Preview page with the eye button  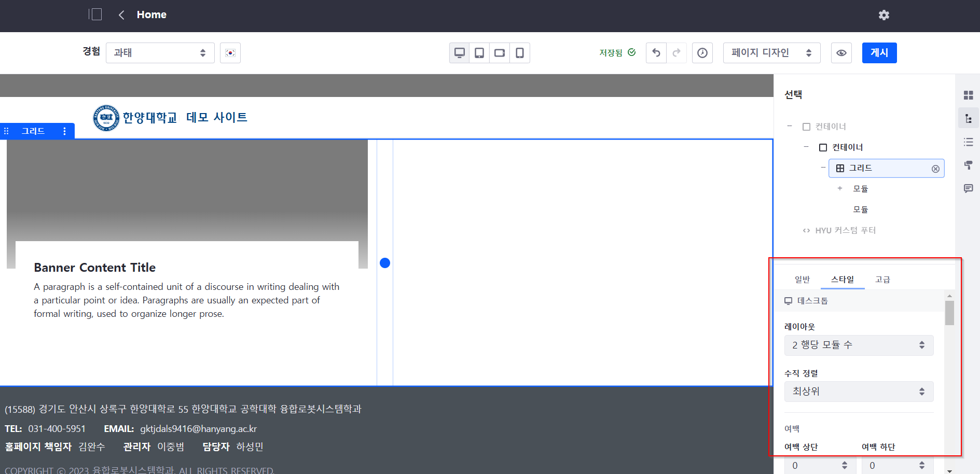841,53
